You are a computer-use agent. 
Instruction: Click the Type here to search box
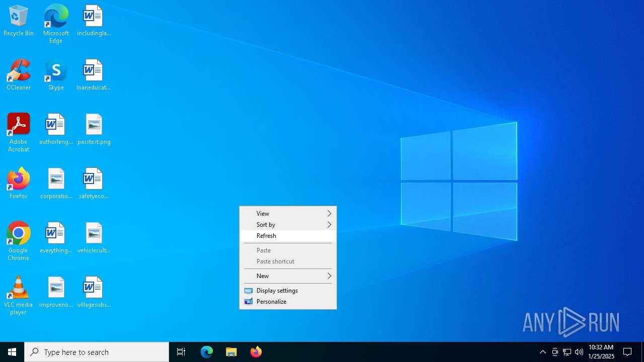pyautogui.click(x=97, y=352)
